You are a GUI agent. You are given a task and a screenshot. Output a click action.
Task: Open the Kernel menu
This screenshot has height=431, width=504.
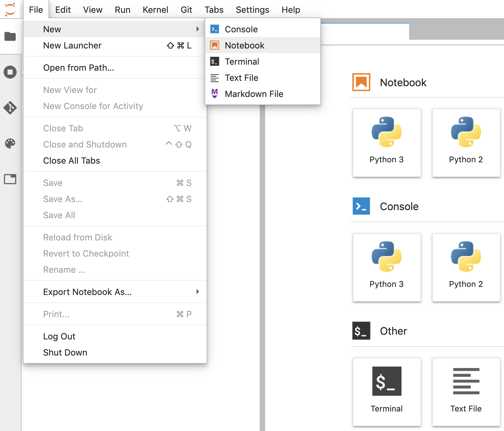155,10
